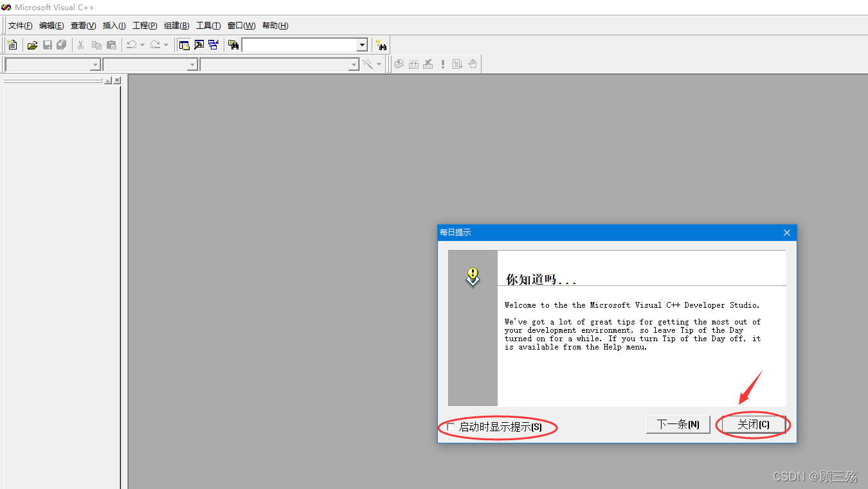Screen dimensions: 868x489
Task: Open the Redo history dropdown arrow
Action: coord(166,45)
